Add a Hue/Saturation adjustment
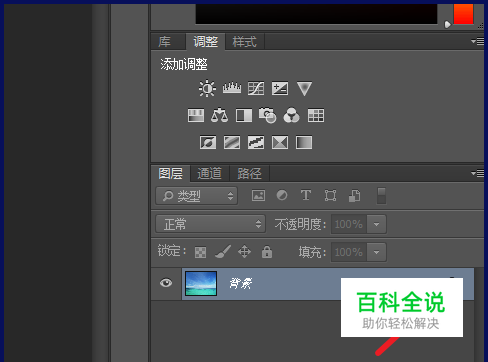 [x=196, y=116]
